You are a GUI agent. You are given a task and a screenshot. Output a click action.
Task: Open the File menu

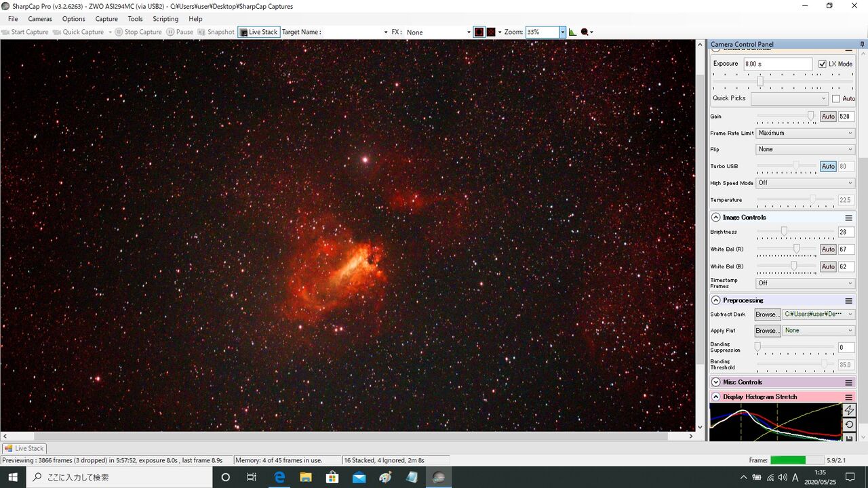13,19
